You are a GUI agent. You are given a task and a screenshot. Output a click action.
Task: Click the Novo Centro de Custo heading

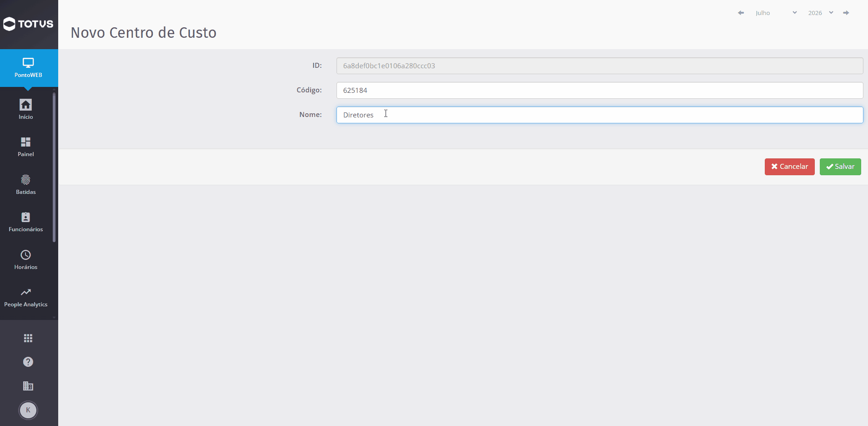(x=144, y=33)
